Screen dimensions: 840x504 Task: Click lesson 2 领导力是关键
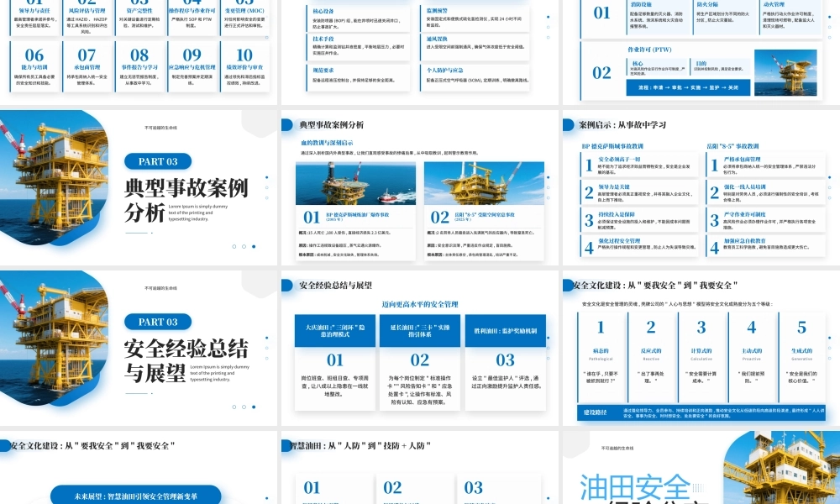coord(639,192)
